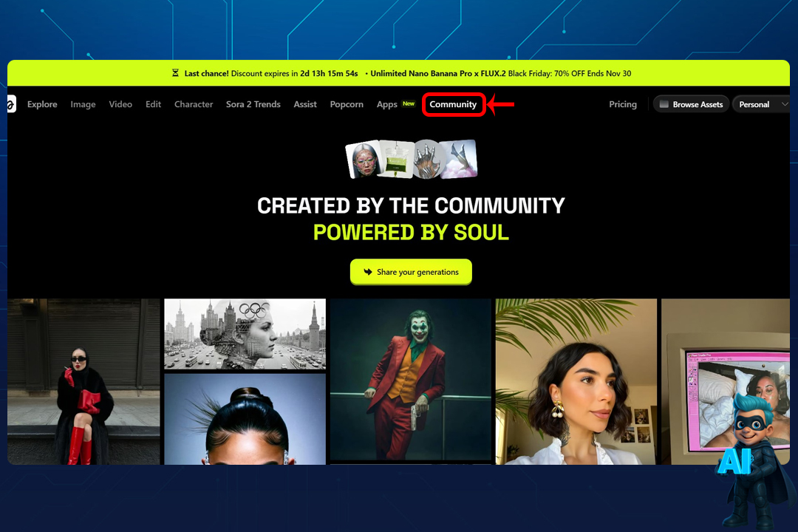Screen dimensions: 798x532
Task: Click the arrow icon on Share your generations
Action: [367, 272]
